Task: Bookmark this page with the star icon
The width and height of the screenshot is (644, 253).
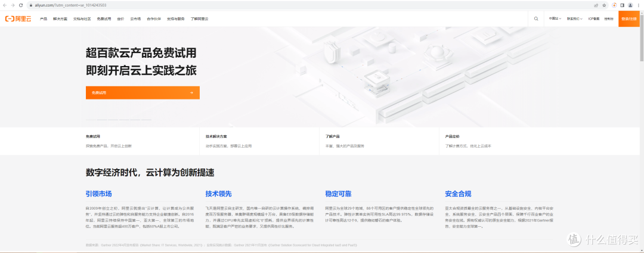Action: [x=604, y=5]
